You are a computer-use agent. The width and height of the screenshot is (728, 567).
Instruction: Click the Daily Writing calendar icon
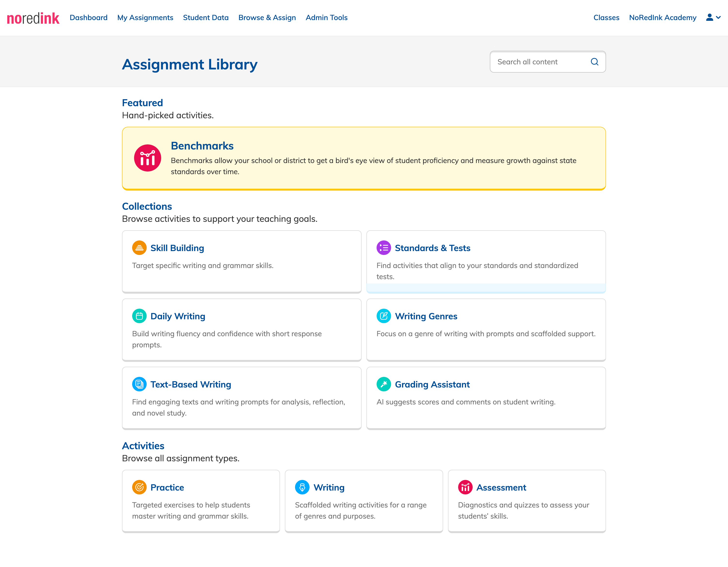point(139,316)
